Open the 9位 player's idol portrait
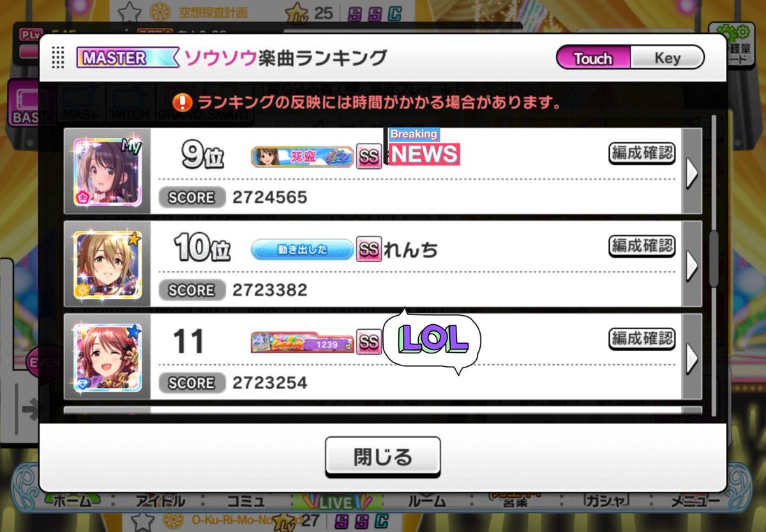766x532 pixels. point(107,172)
